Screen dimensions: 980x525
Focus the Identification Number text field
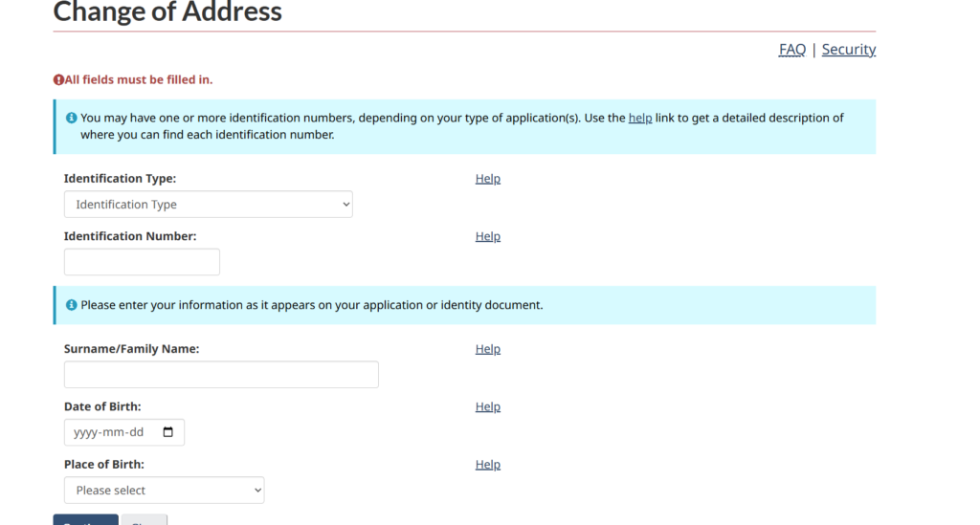tap(142, 262)
